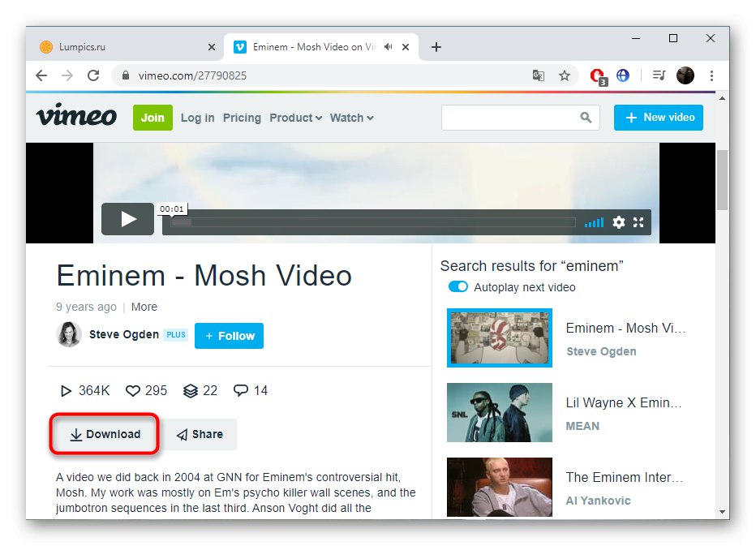Expand the Watch menu

click(351, 118)
